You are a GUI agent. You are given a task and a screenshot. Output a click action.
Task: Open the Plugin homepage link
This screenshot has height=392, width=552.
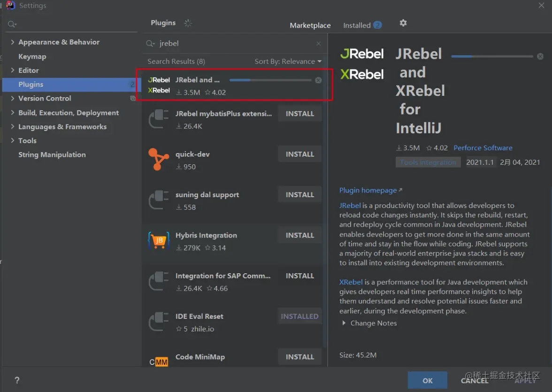click(370, 190)
